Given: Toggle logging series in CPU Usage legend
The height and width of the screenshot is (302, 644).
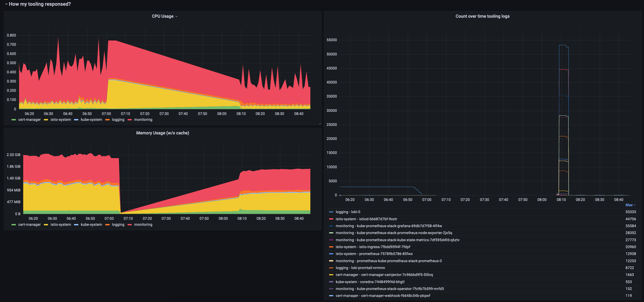Looking at the screenshot, I should pos(118,120).
